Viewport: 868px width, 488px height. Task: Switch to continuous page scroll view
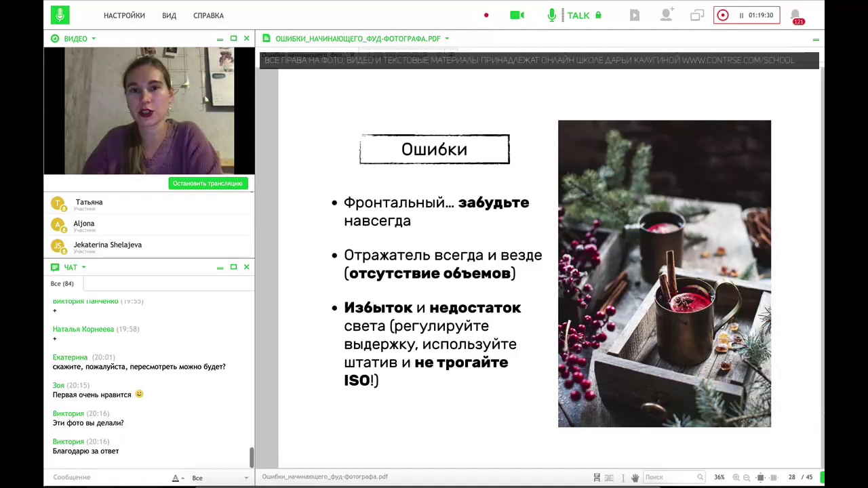[x=597, y=477]
